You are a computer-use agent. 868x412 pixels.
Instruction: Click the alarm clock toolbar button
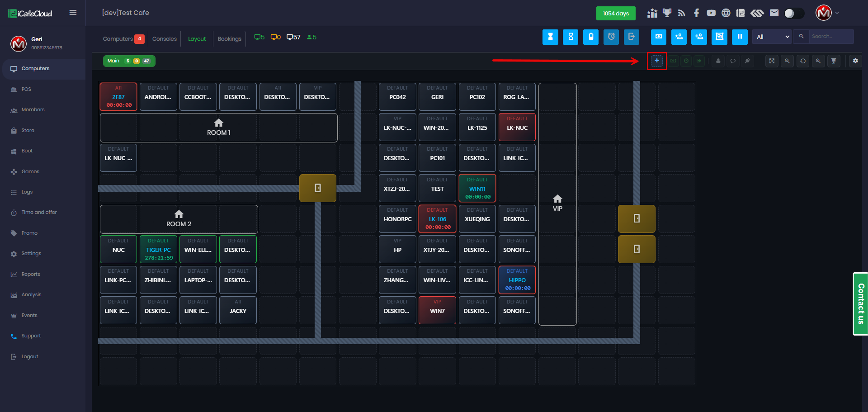point(611,37)
